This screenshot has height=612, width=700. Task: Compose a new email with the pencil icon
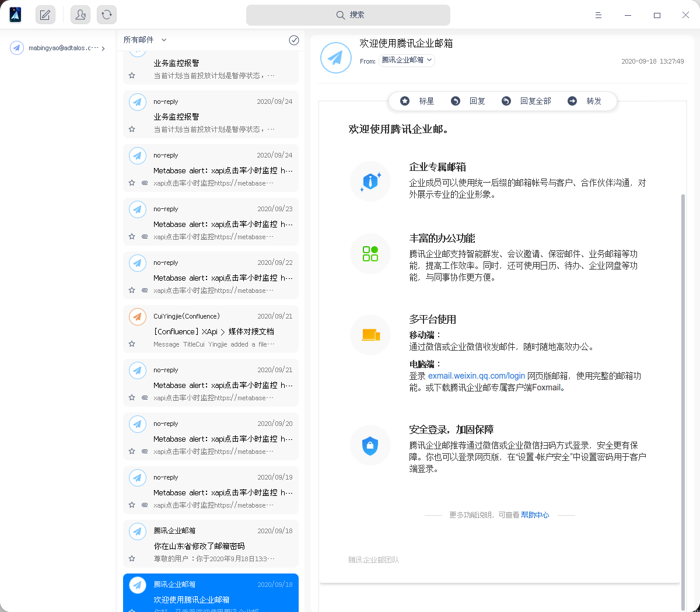point(45,15)
